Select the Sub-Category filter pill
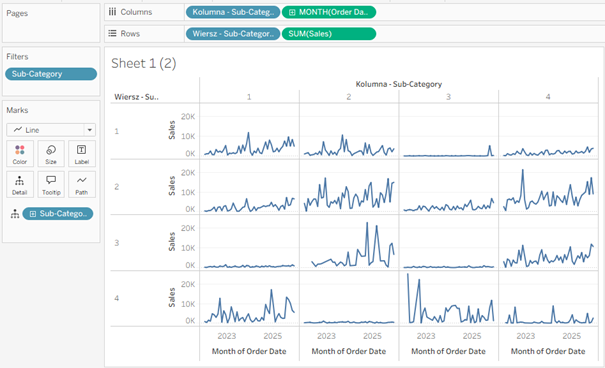The width and height of the screenshot is (605, 368). [51, 74]
